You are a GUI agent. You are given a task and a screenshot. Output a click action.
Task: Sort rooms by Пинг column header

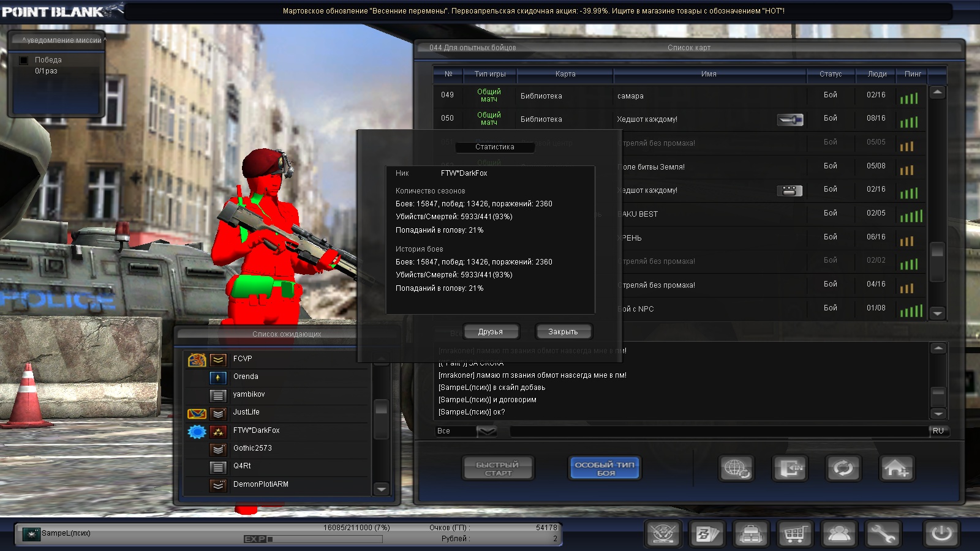tap(913, 74)
